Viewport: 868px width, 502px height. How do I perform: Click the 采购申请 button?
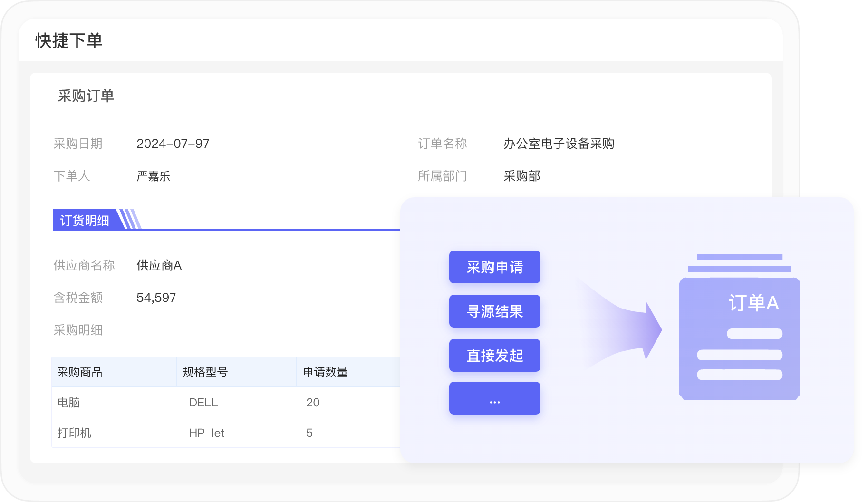[x=494, y=267]
